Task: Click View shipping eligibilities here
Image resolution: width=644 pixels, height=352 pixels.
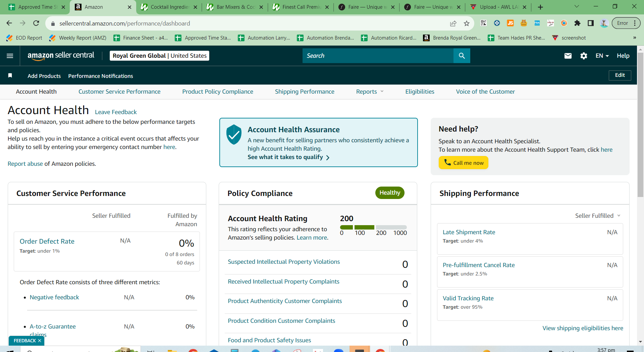Action: 583,328
